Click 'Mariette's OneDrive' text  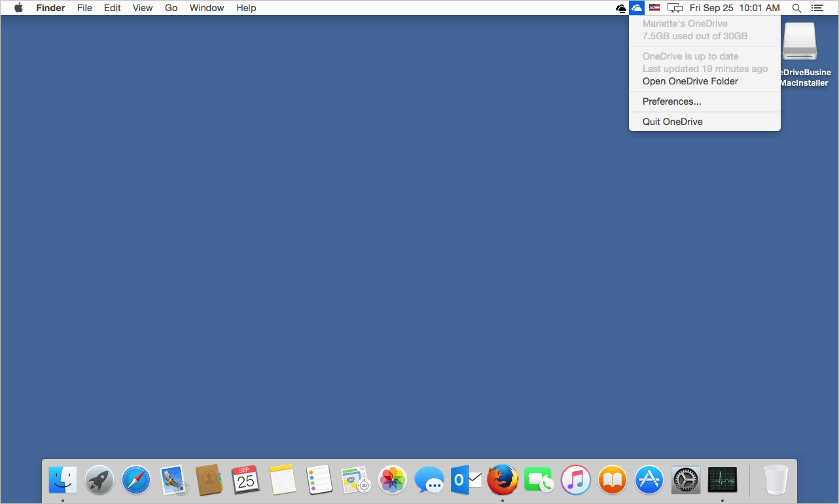685,24
